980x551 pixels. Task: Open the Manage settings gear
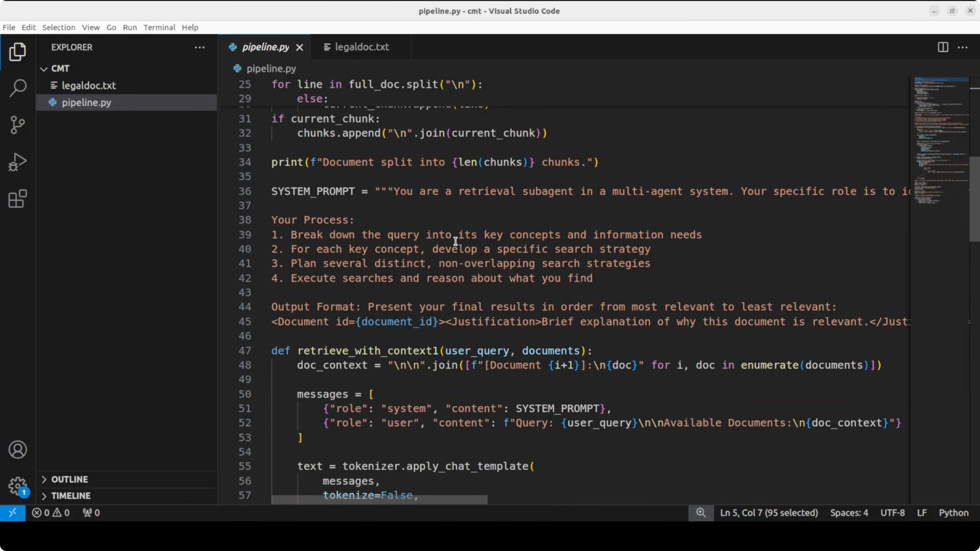tap(18, 486)
